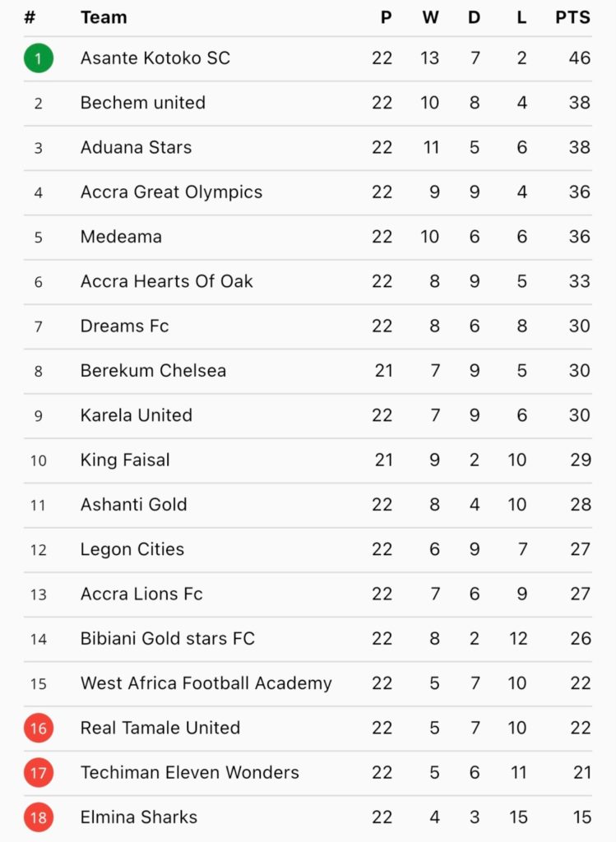Click the green position 1 badge
The width and height of the screenshot is (616, 842).
[x=39, y=58]
